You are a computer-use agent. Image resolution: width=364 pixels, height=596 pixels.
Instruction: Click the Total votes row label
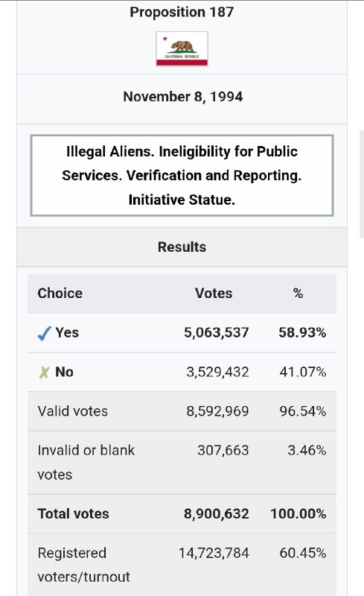coord(73,514)
